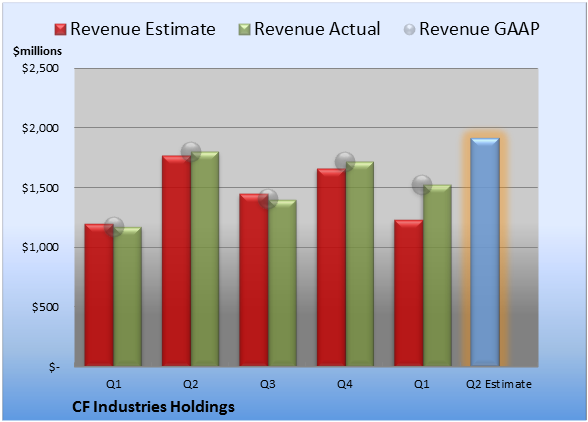Click the '$500' axis value

pos(45,308)
